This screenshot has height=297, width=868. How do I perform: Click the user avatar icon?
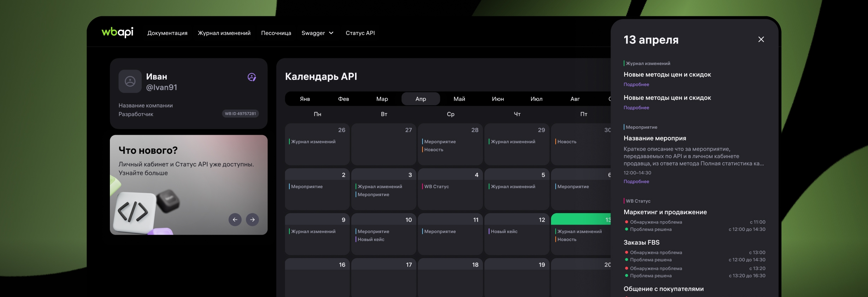[130, 81]
